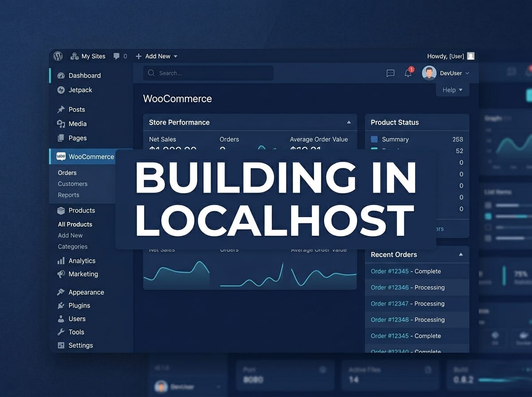
Task: Click the Marketing megaphone icon
Action: (x=61, y=274)
